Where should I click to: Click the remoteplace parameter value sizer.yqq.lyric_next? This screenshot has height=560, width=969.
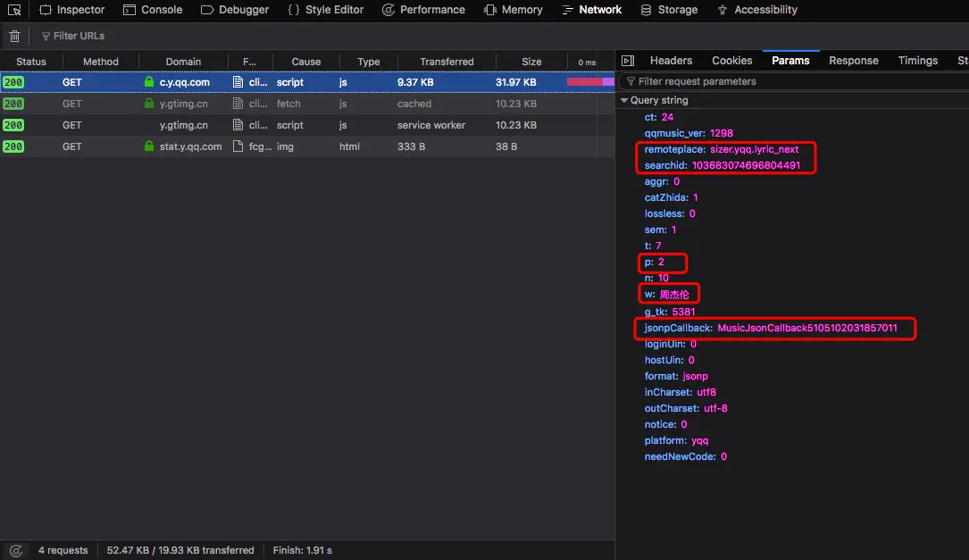coord(754,149)
